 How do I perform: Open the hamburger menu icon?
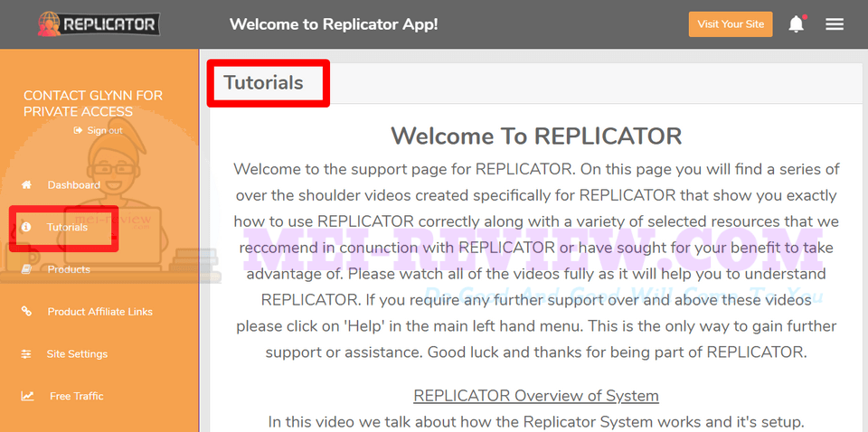coord(835,24)
